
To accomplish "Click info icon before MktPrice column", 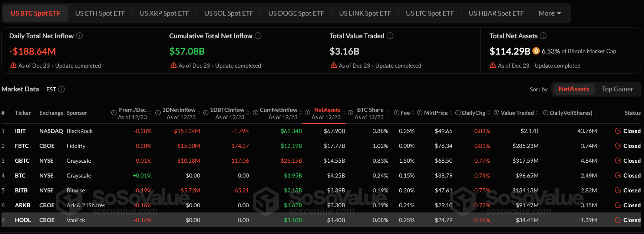I will [x=420, y=113].
